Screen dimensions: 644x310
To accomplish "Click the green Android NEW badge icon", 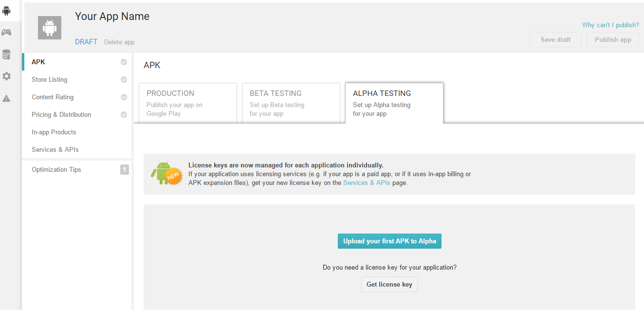I will click(166, 173).
